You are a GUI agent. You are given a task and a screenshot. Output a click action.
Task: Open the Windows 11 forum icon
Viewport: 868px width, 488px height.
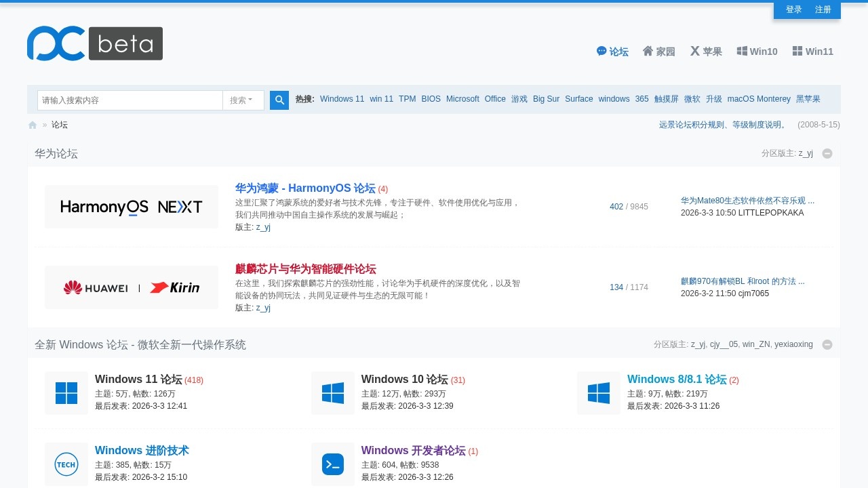pyautogui.click(x=66, y=393)
